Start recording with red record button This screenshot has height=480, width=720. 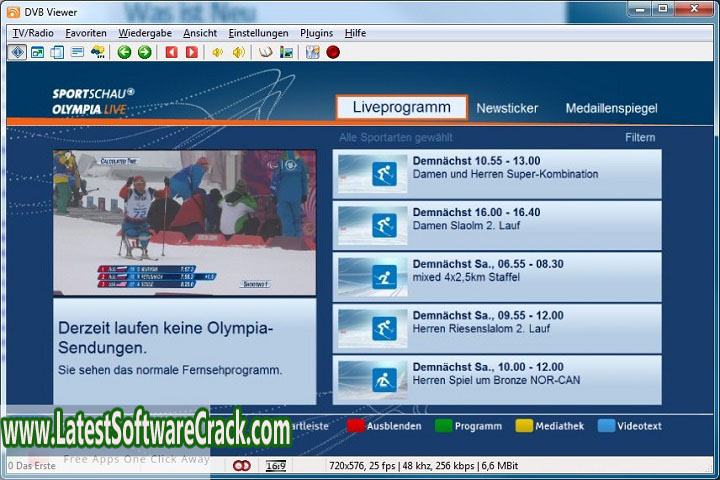[x=333, y=52]
